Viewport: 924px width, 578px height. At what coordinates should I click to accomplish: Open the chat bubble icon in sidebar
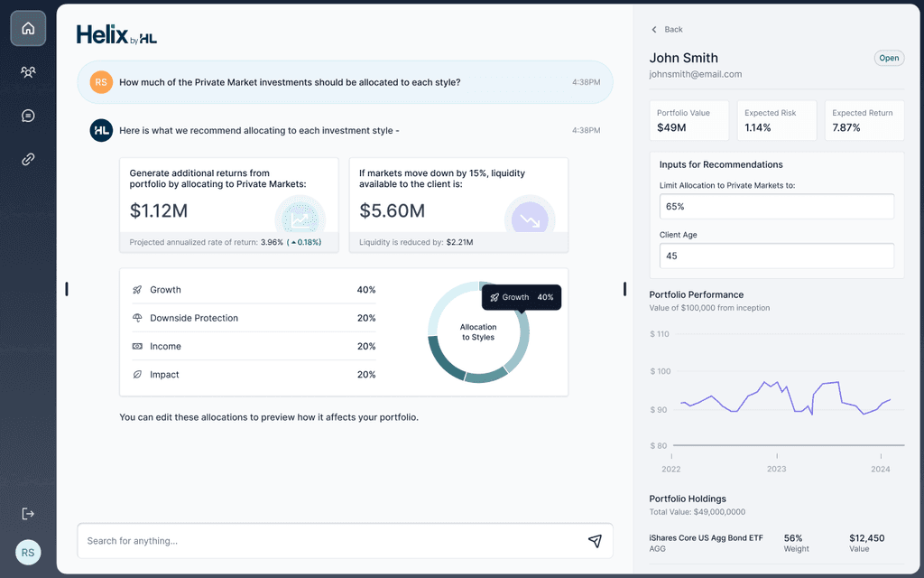[x=28, y=116]
